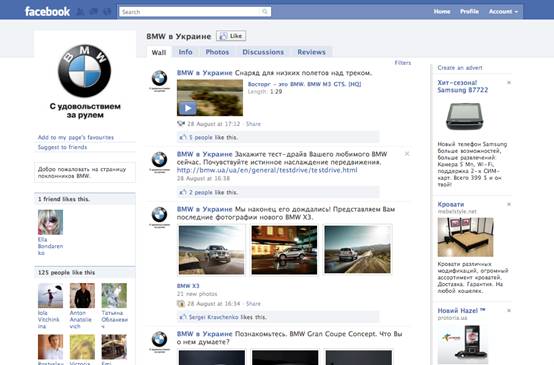Close the Samsung B7722 ad

coord(509,83)
